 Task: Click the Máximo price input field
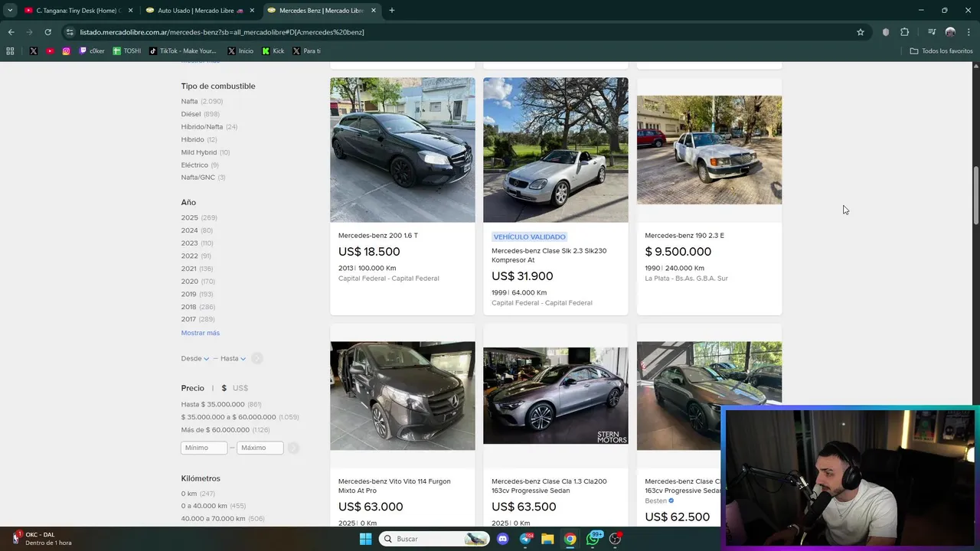[260, 448]
